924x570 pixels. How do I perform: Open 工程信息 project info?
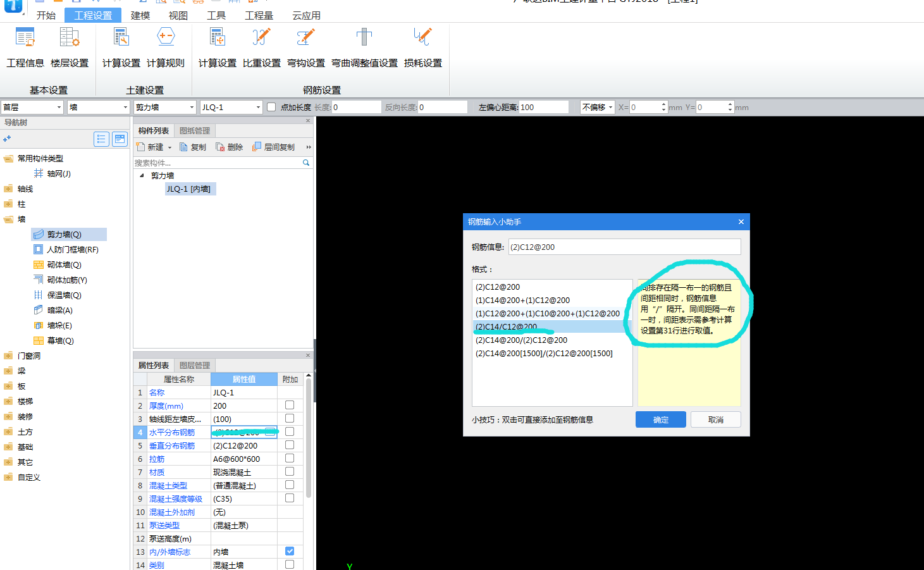tap(25, 47)
